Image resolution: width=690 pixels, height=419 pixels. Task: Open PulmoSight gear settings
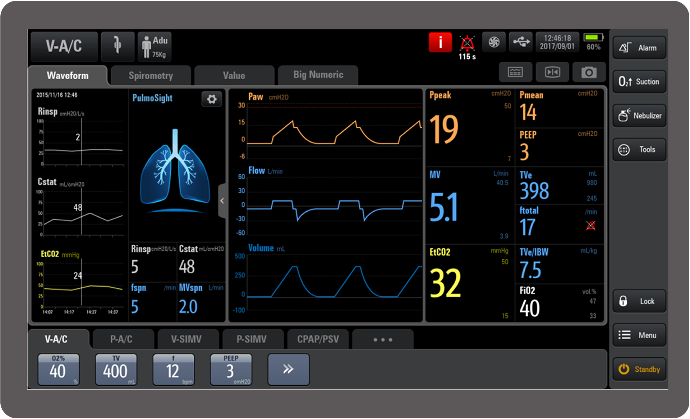pos(210,99)
